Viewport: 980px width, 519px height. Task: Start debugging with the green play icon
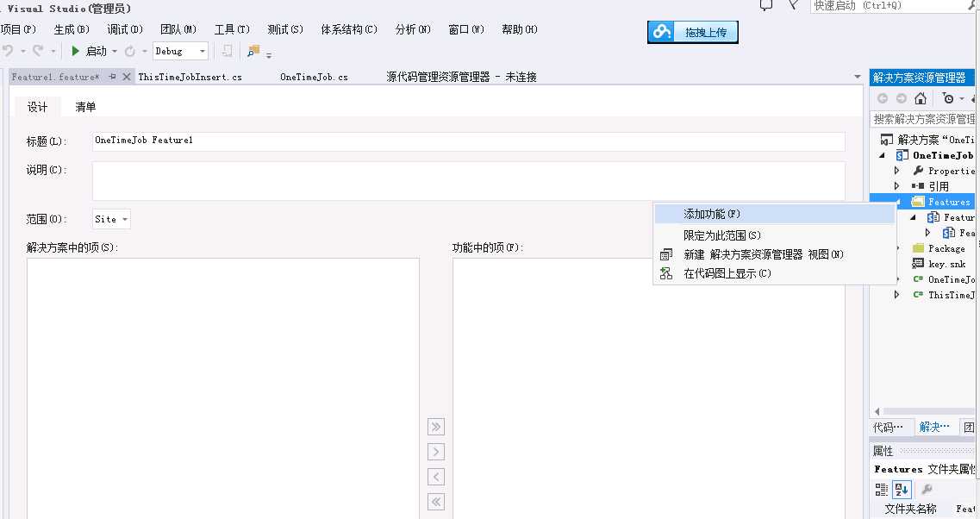point(75,51)
